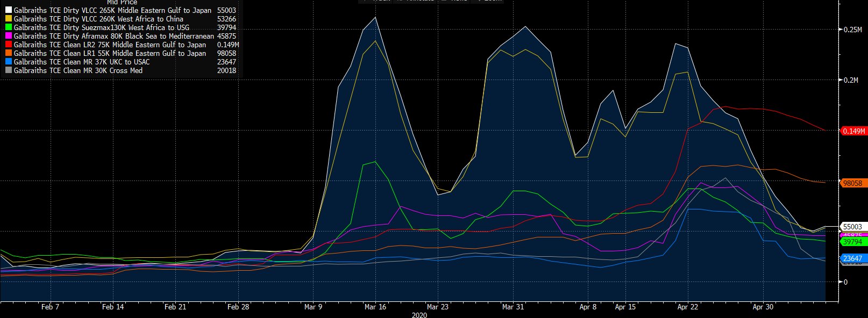The width and height of the screenshot is (868, 318).
Task: Click the Feb 14 date label
Action: (113, 307)
